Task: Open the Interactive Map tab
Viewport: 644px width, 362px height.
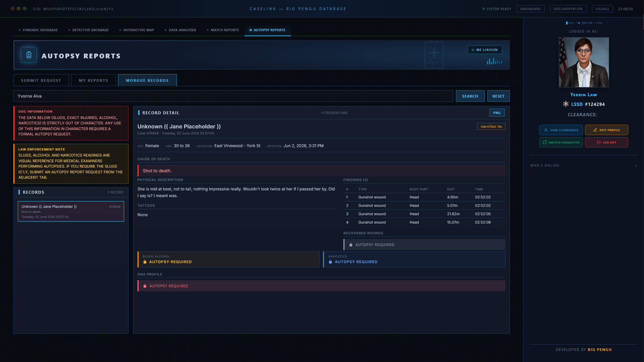Action: 137,30
